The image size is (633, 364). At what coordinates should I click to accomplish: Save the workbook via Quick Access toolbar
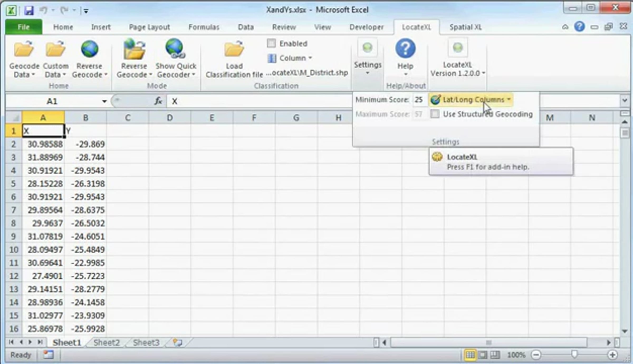tap(29, 11)
